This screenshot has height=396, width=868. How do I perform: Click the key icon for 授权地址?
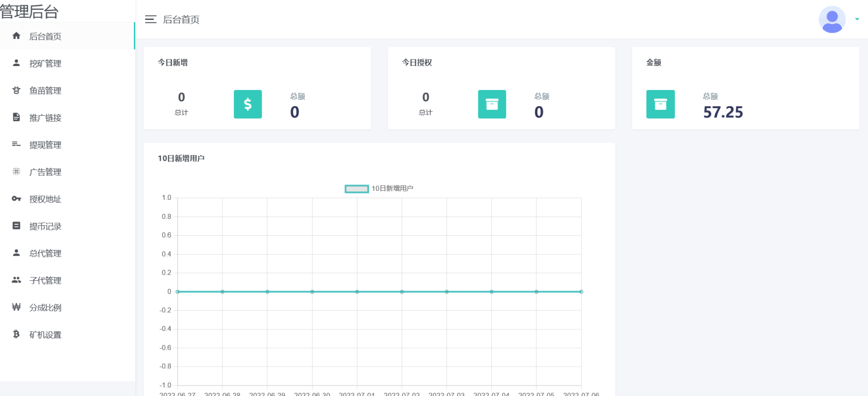pos(16,198)
